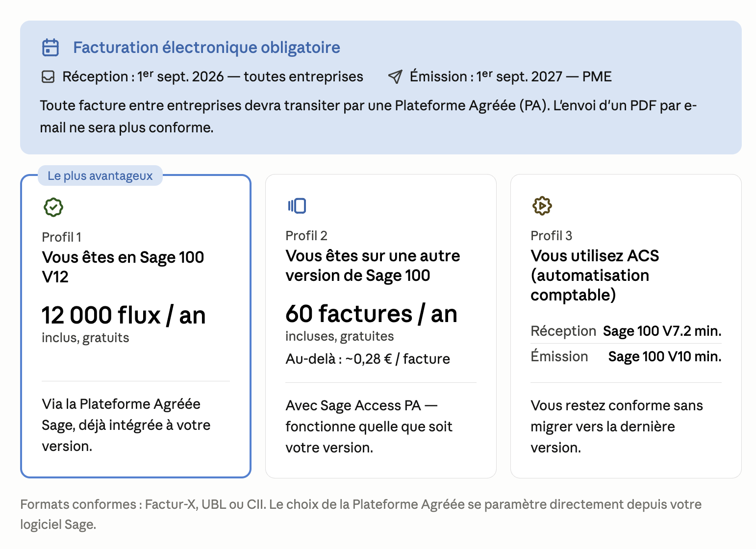
Task: Click the Vous êtes en Sage 100 V12 title
Action: coord(123,267)
